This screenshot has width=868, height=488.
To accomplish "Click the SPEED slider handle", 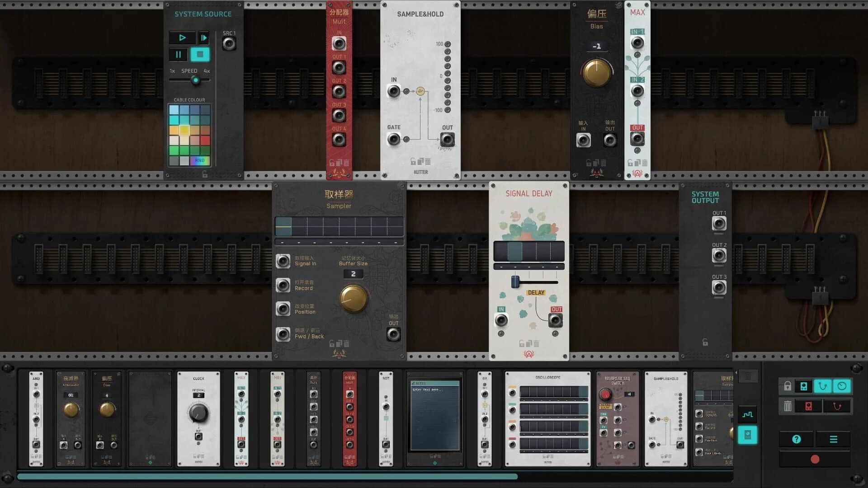I will pos(195,80).
